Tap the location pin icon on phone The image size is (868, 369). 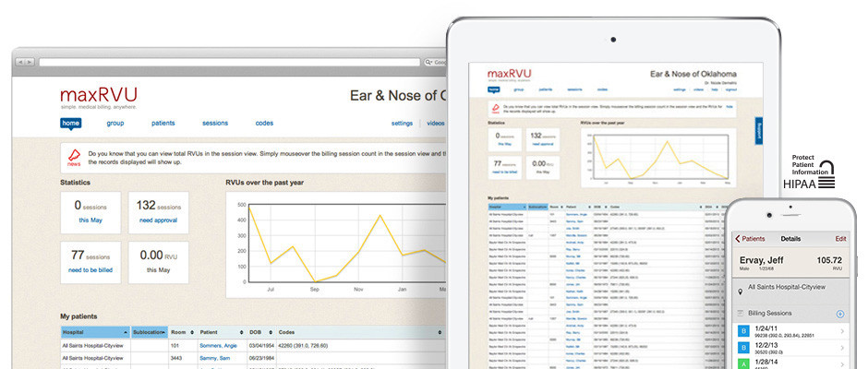tap(741, 291)
